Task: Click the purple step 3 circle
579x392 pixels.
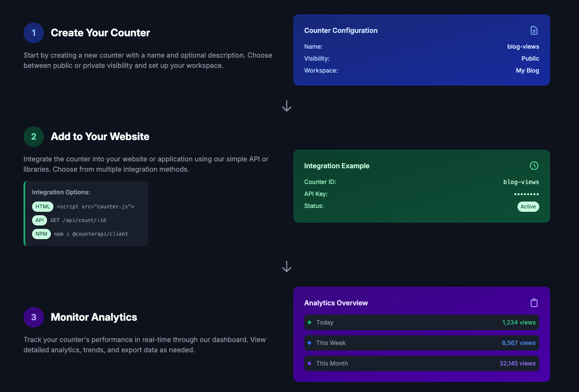Action: pyautogui.click(x=34, y=317)
